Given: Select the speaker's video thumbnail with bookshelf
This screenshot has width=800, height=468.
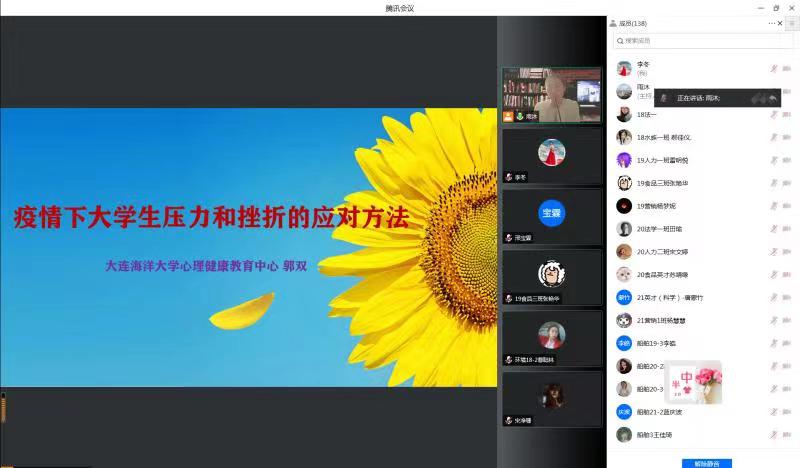Looking at the screenshot, I should (x=551, y=95).
